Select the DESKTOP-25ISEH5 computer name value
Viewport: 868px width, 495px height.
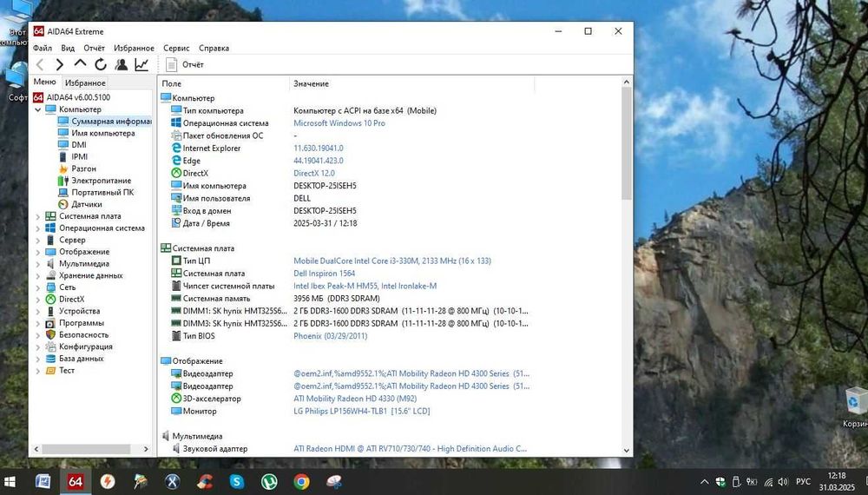(325, 186)
